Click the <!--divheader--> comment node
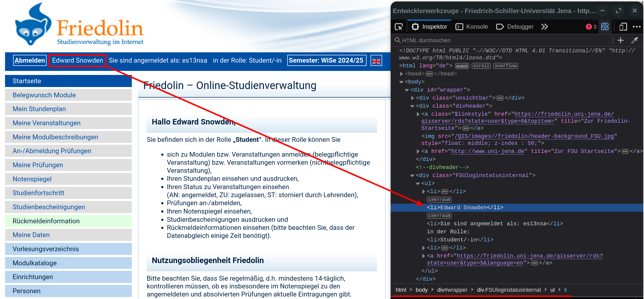Viewport: 644px width, 299px height. click(442, 167)
